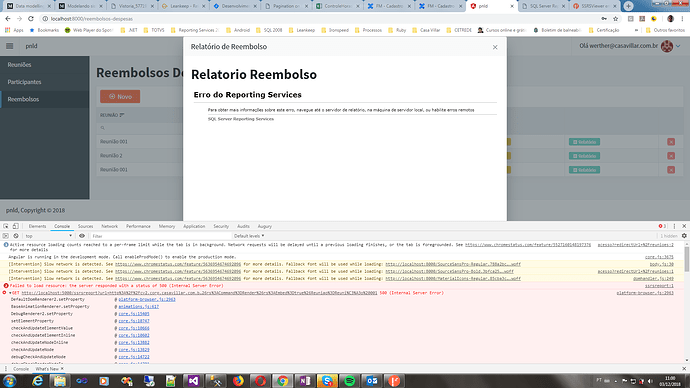This screenshot has height=388, width=690.
Task: Switch to the Augury DevTools tab
Action: [x=264, y=226]
